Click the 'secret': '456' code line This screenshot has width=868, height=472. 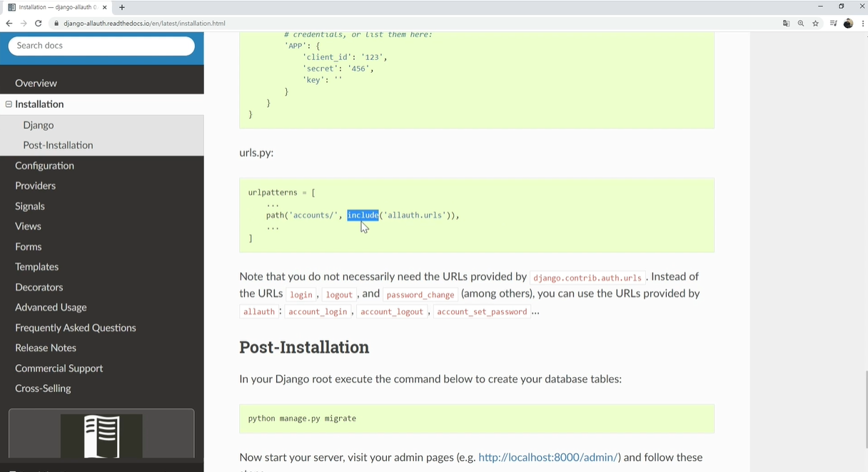click(338, 69)
